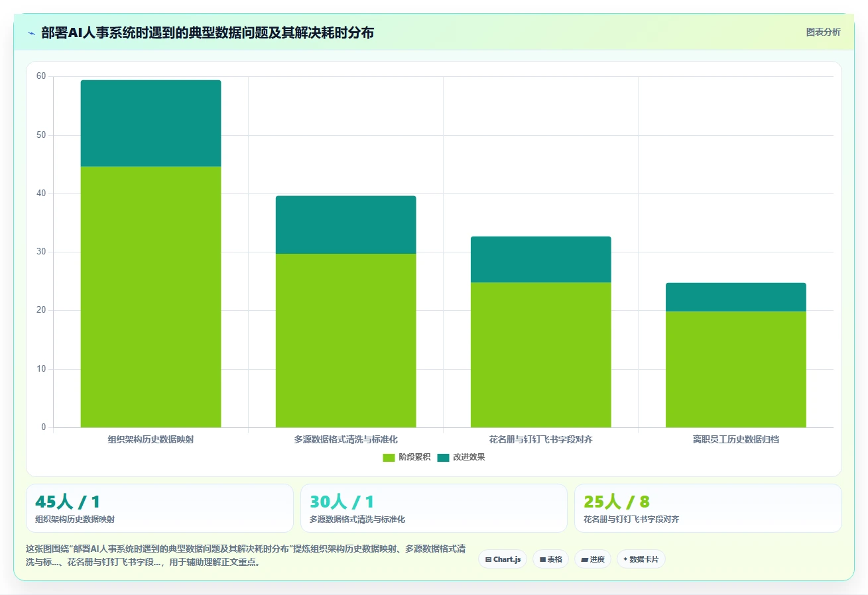Click the y-axis value 60
The width and height of the screenshot is (868, 595).
click(41, 76)
